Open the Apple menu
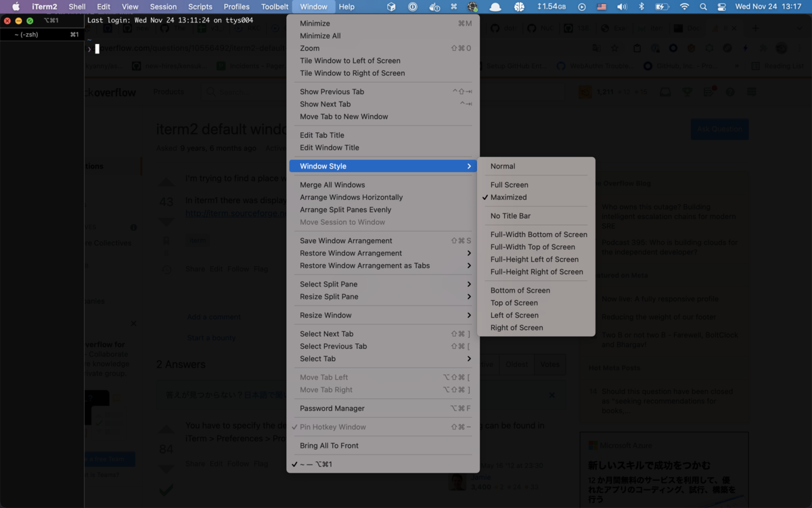Image resolution: width=812 pixels, height=508 pixels. [16, 7]
